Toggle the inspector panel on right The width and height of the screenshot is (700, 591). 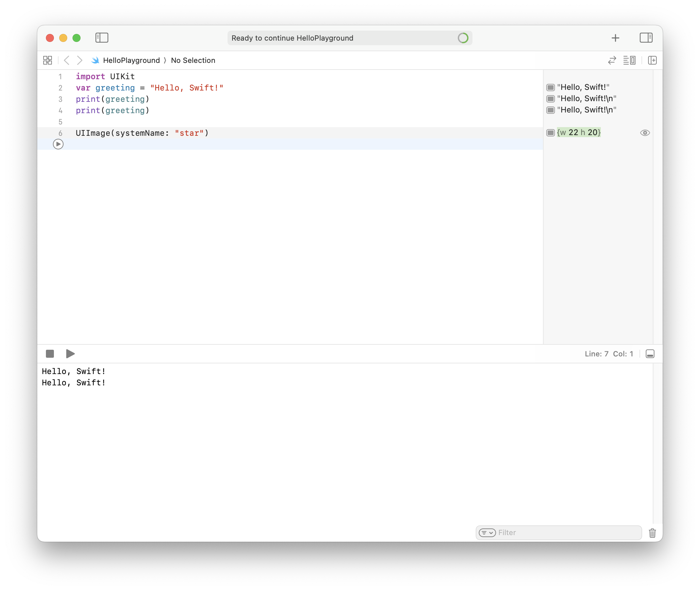pos(646,38)
